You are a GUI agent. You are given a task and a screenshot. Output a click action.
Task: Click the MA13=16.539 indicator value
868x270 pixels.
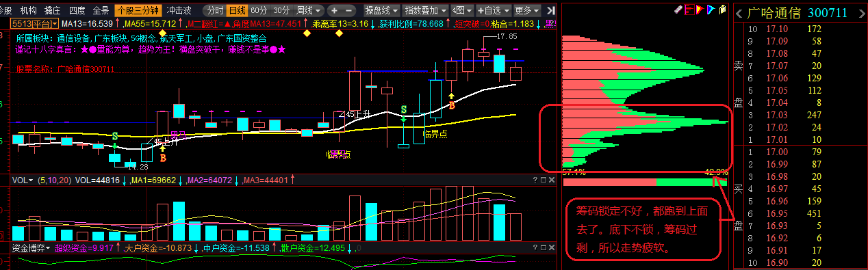point(87,24)
